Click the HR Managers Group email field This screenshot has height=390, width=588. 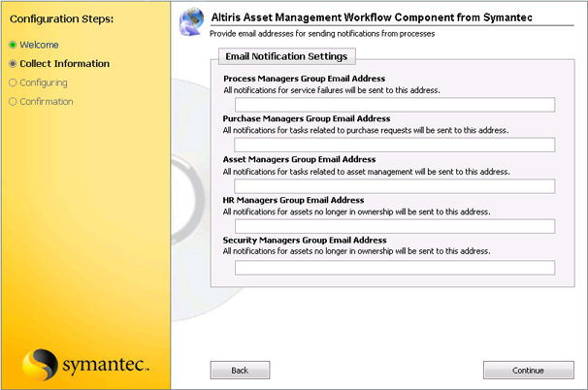click(x=395, y=226)
